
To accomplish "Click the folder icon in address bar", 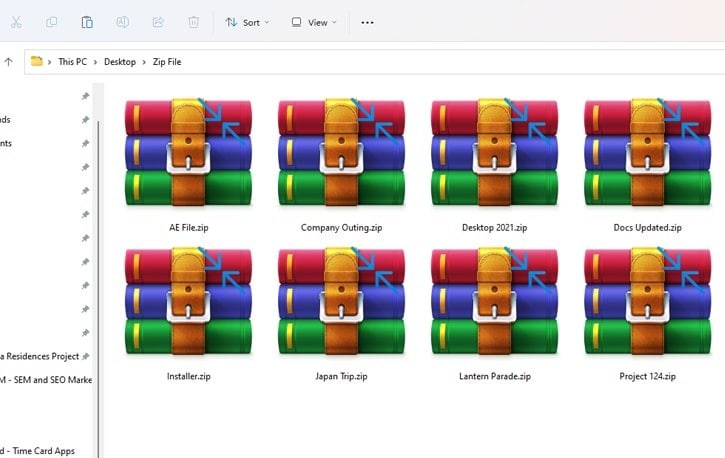I will (37, 61).
